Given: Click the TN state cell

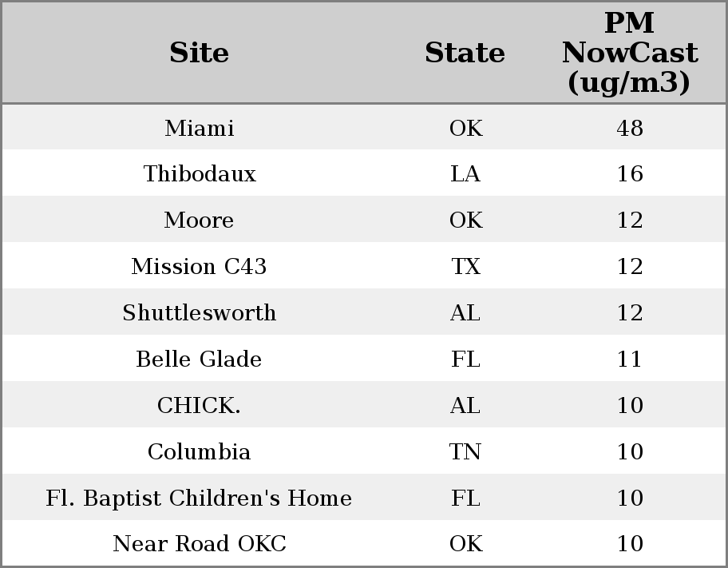Looking at the screenshot, I should (x=465, y=452).
